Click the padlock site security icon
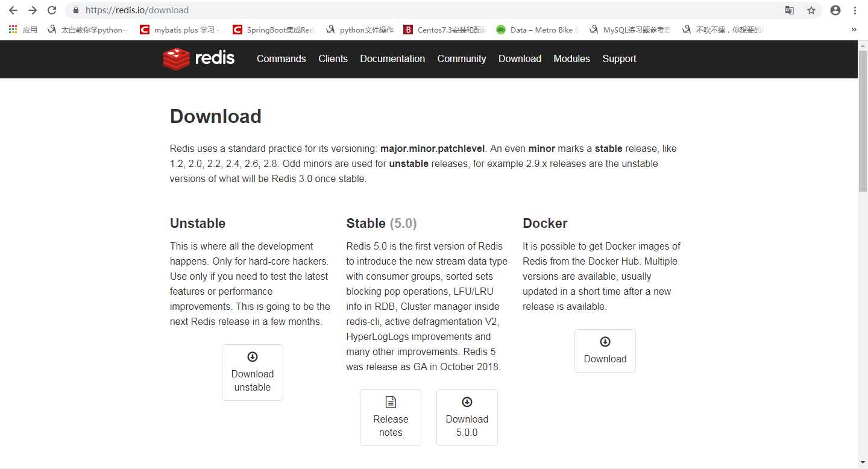868x469 pixels. [76, 10]
